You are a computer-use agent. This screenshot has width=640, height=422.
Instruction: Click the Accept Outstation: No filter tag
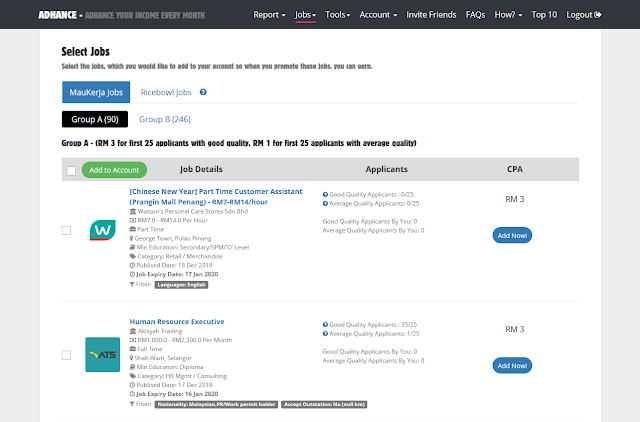[x=324, y=404]
